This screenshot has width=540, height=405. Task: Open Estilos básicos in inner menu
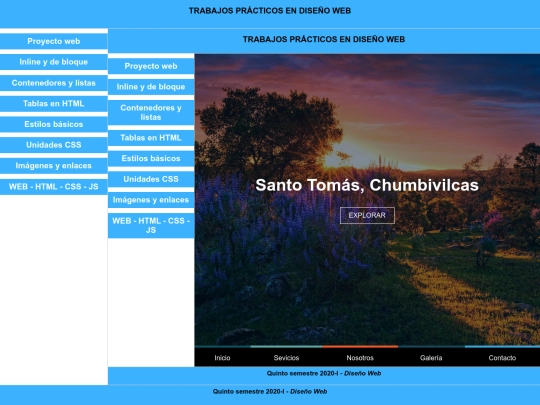[x=151, y=158]
